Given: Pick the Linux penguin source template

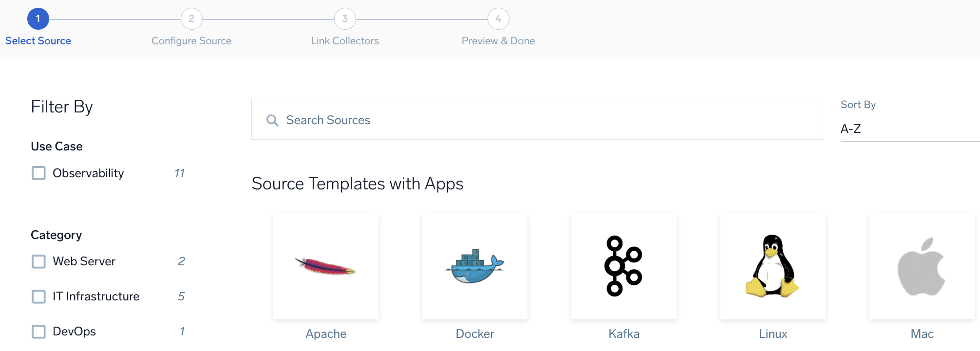Looking at the screenshot, I should tap(773, 267).
